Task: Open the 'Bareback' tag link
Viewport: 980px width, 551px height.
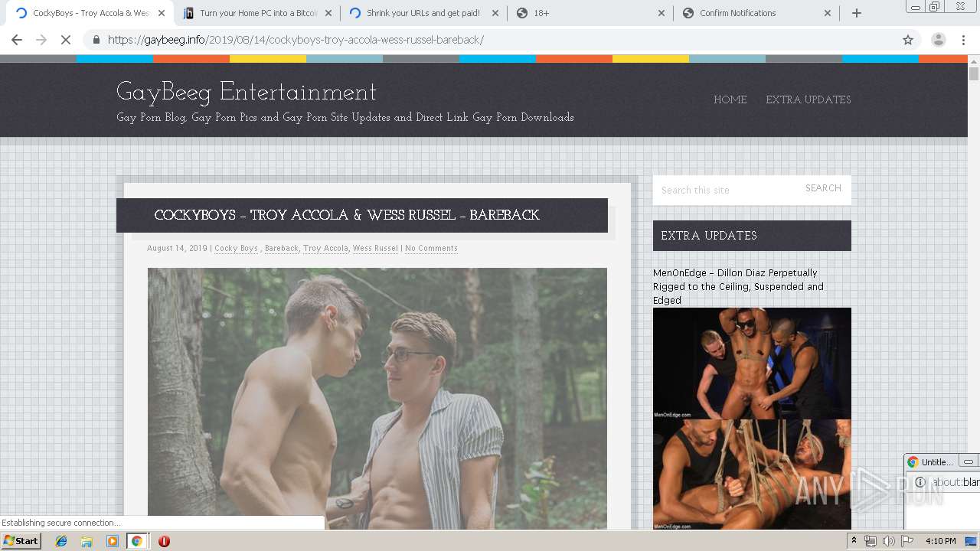Action: [x=282, y=249]
